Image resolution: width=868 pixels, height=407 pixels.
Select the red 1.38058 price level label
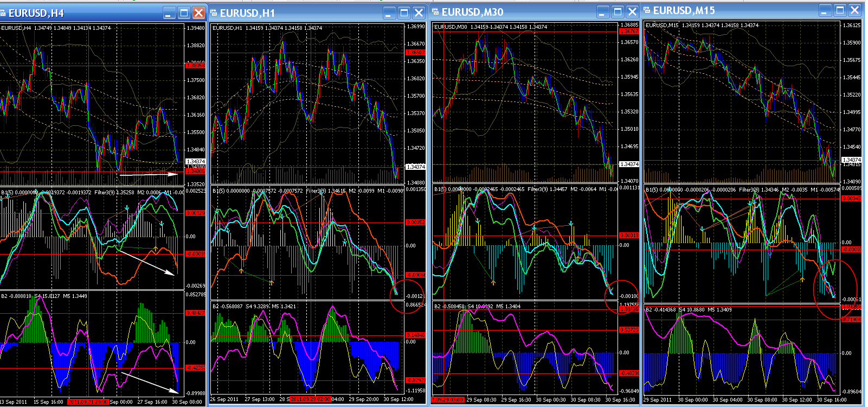(195, 65)
